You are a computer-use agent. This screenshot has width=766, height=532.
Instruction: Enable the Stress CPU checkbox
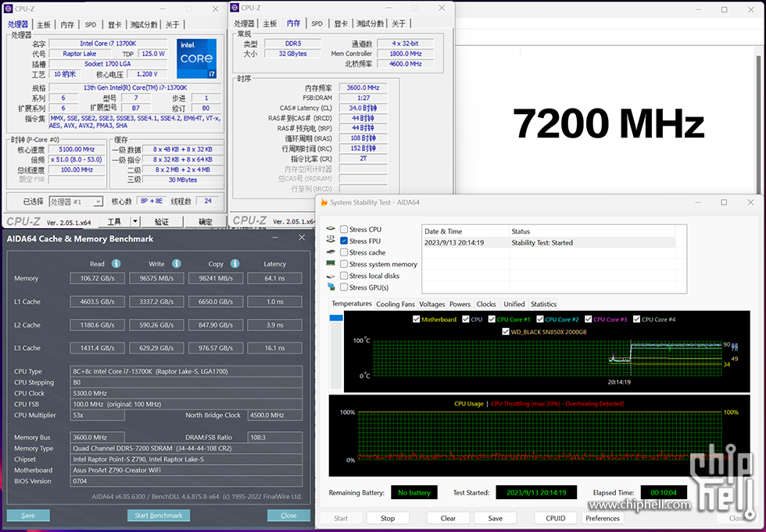[344, 229]
